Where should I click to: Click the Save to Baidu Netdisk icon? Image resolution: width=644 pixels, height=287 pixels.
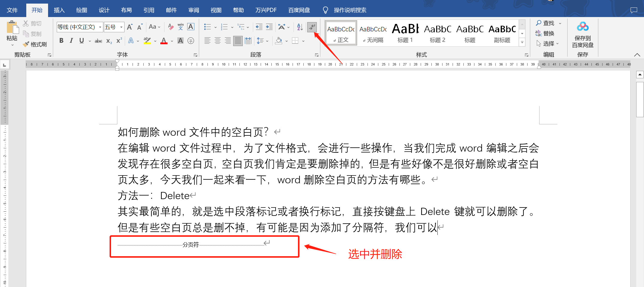tap(582, 27)
